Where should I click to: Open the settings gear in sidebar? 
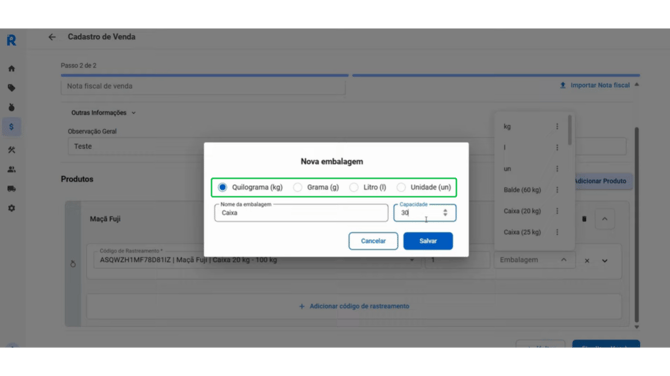(12, 208)
